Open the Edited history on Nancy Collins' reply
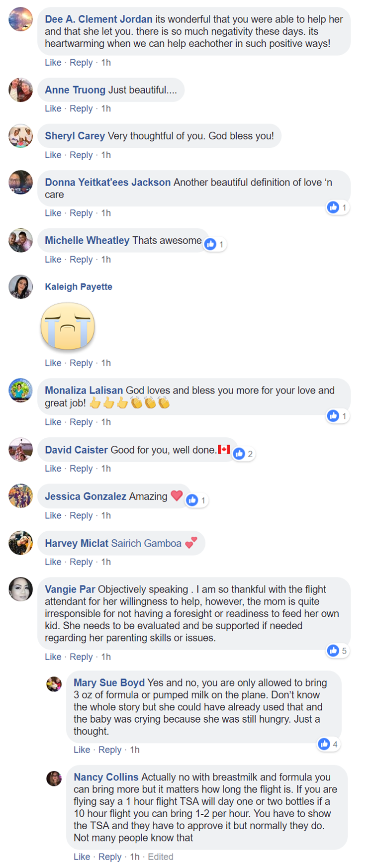373x868 pixels. [161, 857]
